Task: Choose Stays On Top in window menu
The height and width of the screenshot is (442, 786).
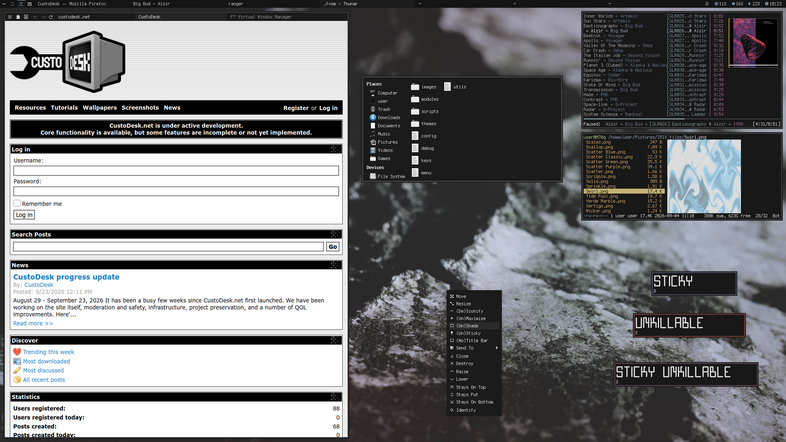Action: click(474, 387)
